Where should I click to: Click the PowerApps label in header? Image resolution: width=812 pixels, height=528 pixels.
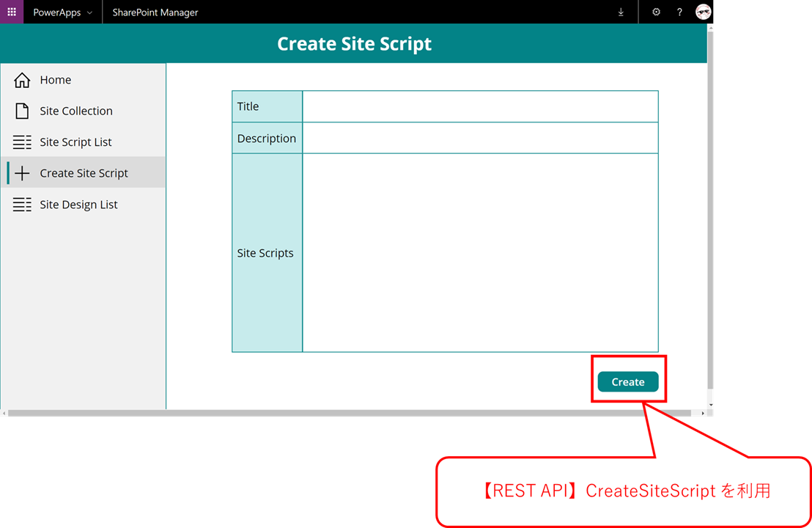[57, 12]
